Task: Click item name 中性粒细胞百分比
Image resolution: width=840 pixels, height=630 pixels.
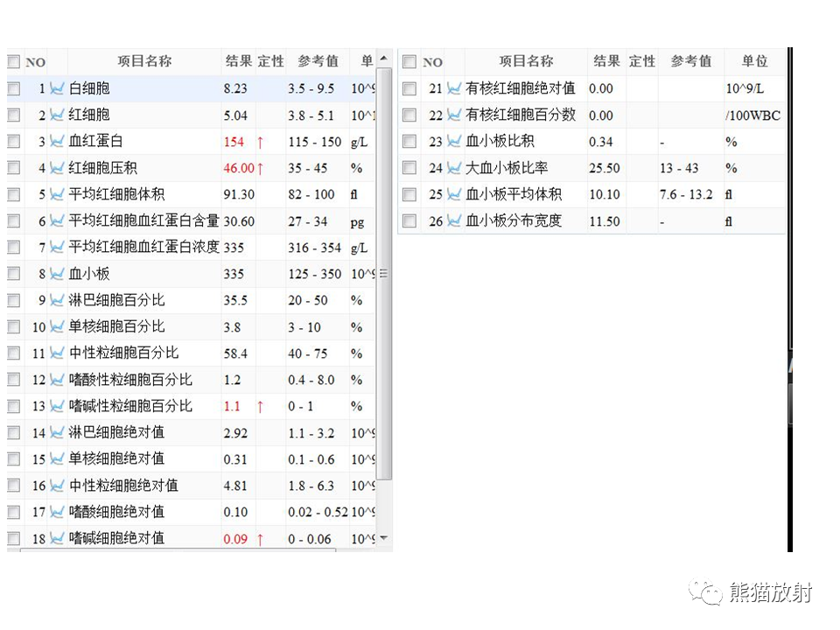Action: coord(123,353)
